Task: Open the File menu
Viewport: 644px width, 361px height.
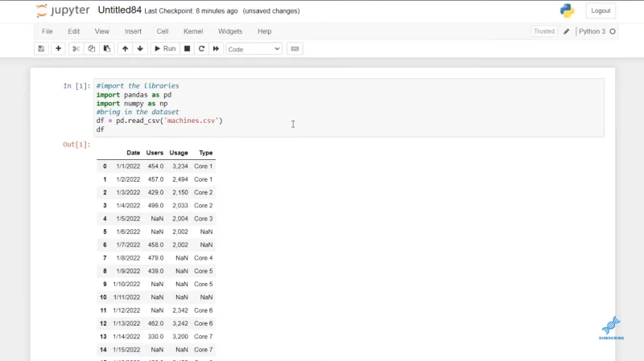Action: (x=47, y=31)
